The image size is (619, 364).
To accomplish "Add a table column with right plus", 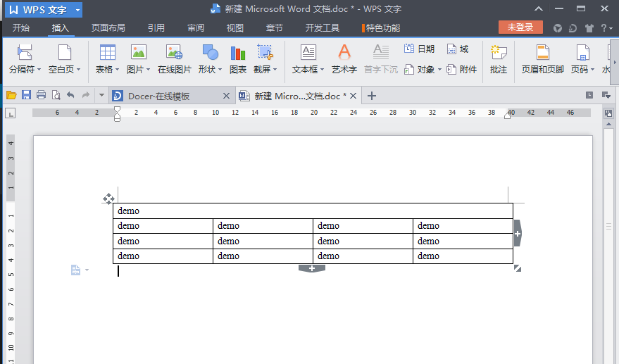I will [x=518, y=233].
